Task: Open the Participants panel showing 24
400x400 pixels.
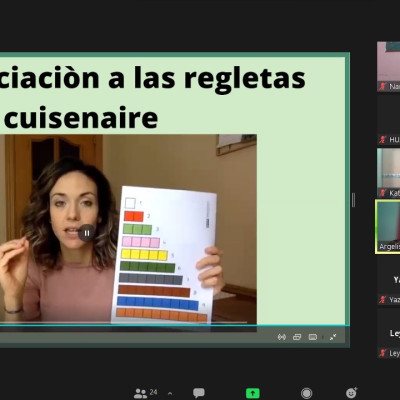Action: tap(145, 393)
